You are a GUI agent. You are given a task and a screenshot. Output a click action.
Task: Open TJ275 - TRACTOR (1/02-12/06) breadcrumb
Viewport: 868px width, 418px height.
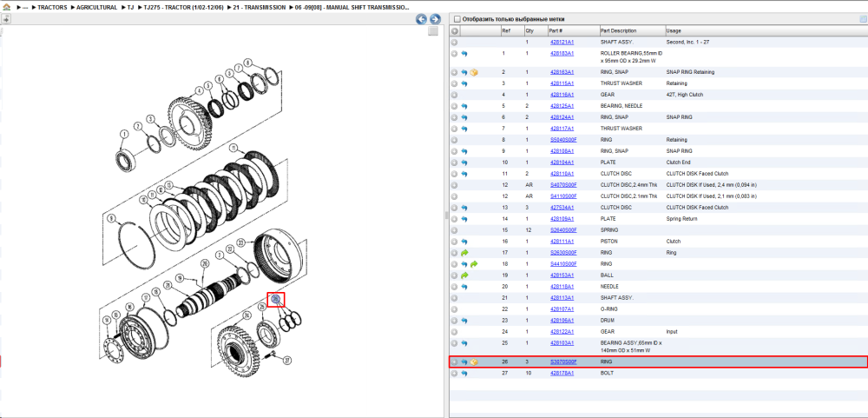click(x=183, y=8)
